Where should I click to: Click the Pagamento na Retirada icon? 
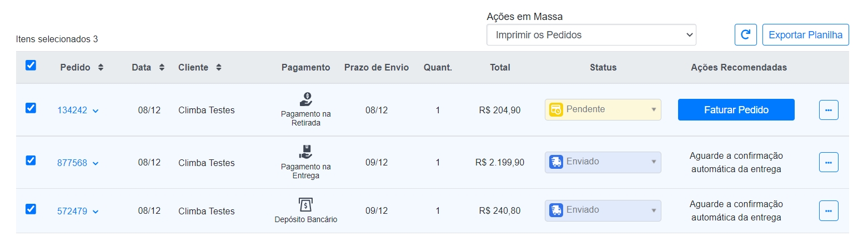(306, 99)
